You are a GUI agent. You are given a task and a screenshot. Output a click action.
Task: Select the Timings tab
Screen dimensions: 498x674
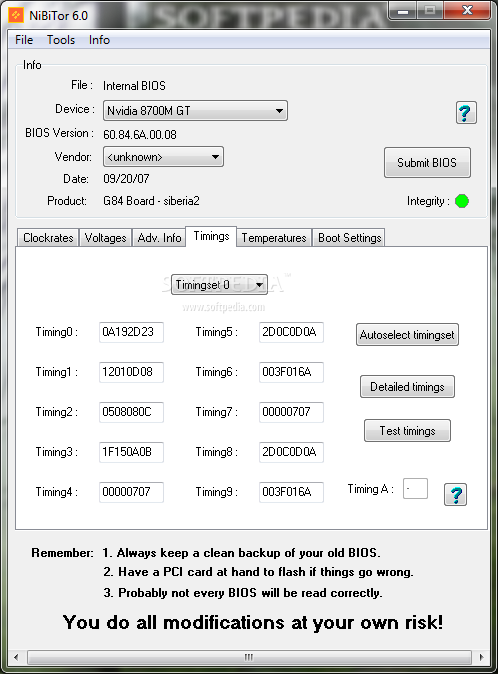[x=211, y=236]
